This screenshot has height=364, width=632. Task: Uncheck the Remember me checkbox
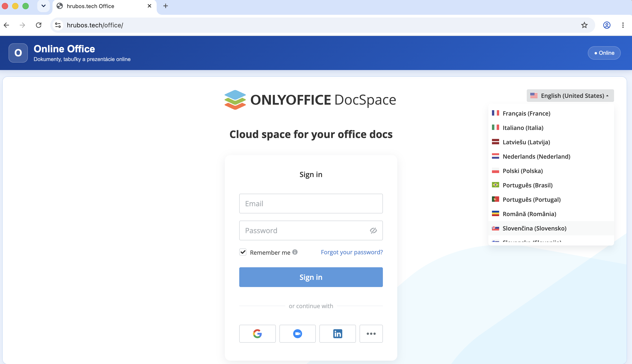243,252
